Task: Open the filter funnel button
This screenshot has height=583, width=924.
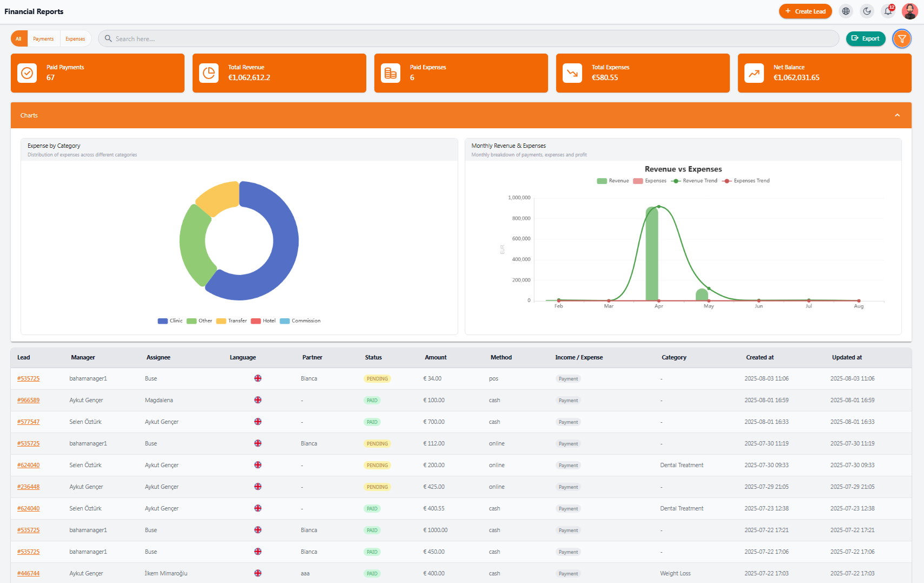Action: pos(902,38)
